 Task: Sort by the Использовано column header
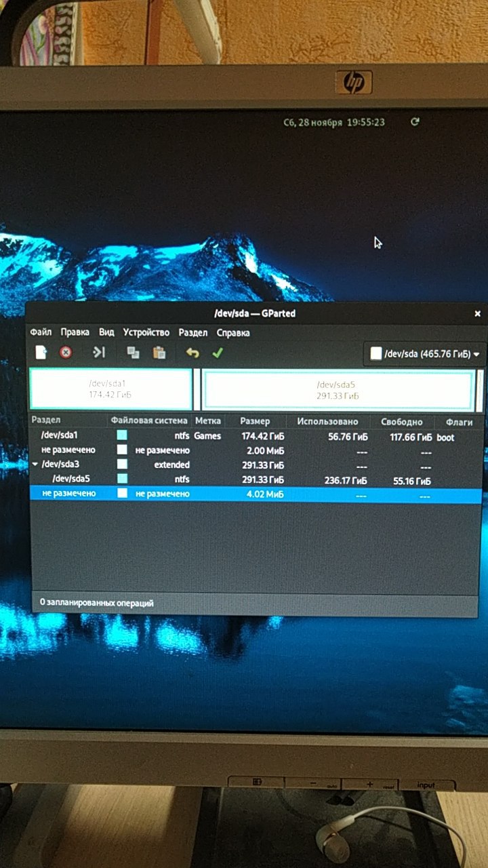coord(328,422)
